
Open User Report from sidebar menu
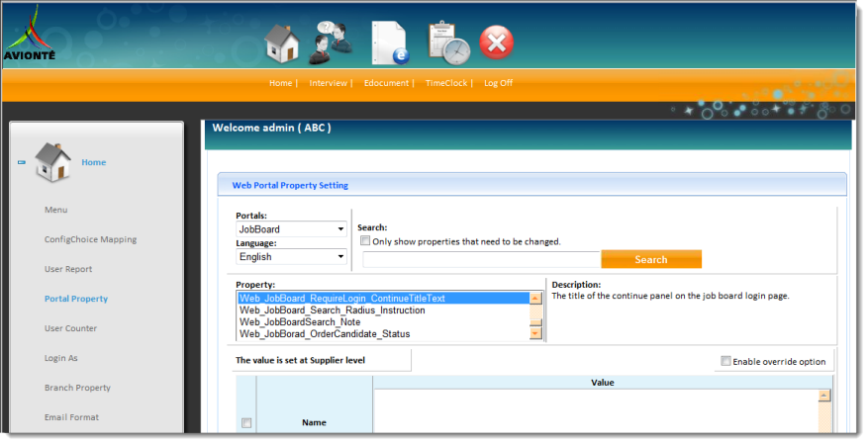(68, 269)
